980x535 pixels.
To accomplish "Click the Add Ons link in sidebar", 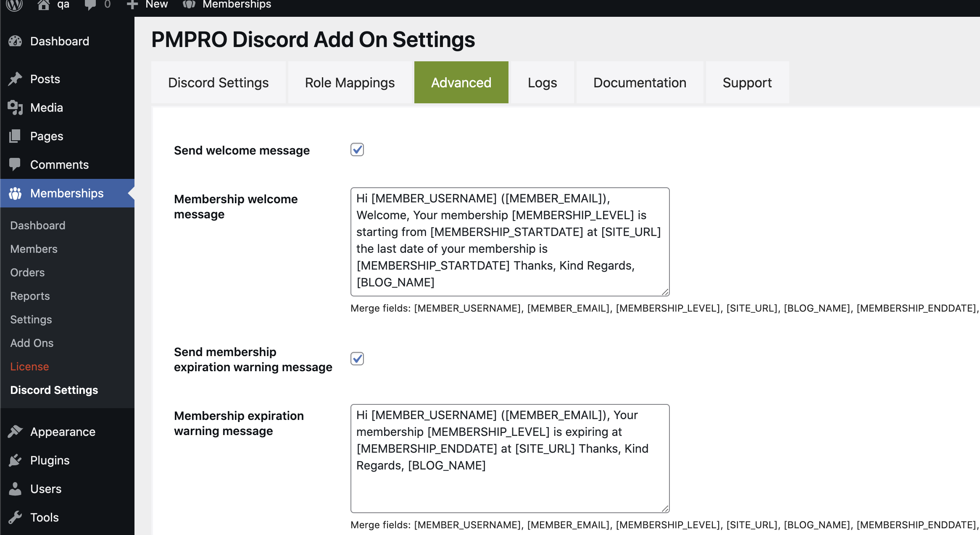I will click(32, 343).
